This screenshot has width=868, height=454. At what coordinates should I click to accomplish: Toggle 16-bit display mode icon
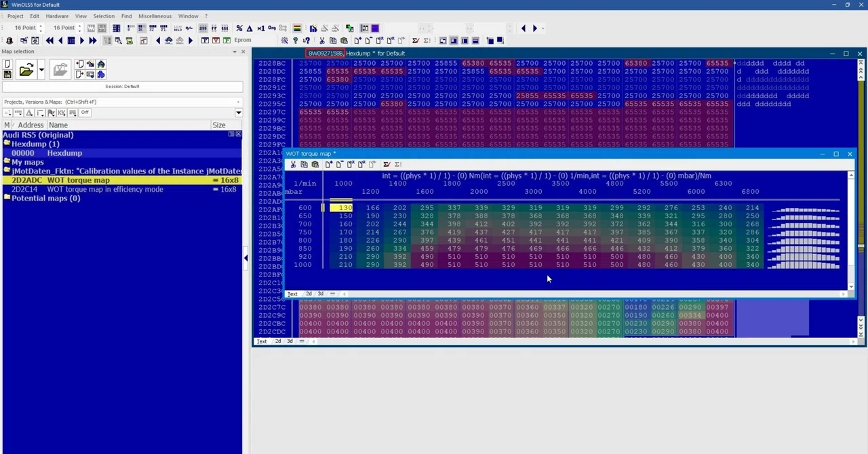point(141,28)
